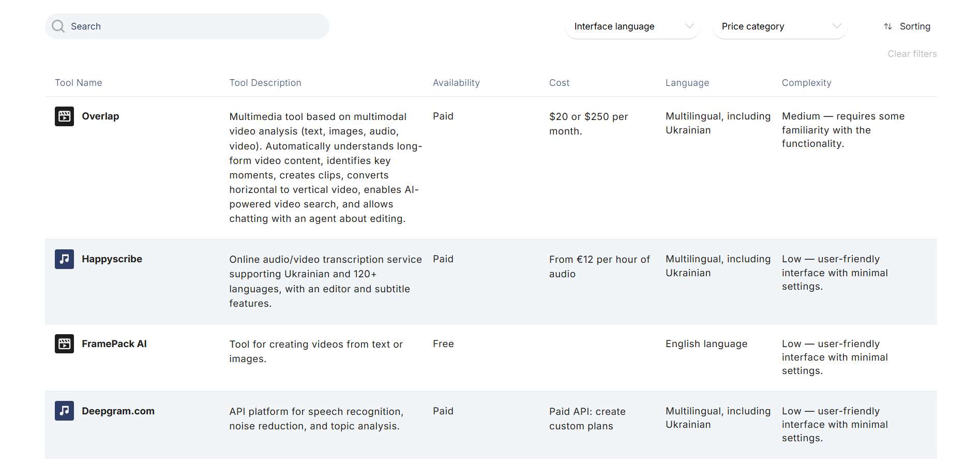Viewport: 980px width, 463px height.
Task: Click the Tool Name column header
Action: [79, 83]
